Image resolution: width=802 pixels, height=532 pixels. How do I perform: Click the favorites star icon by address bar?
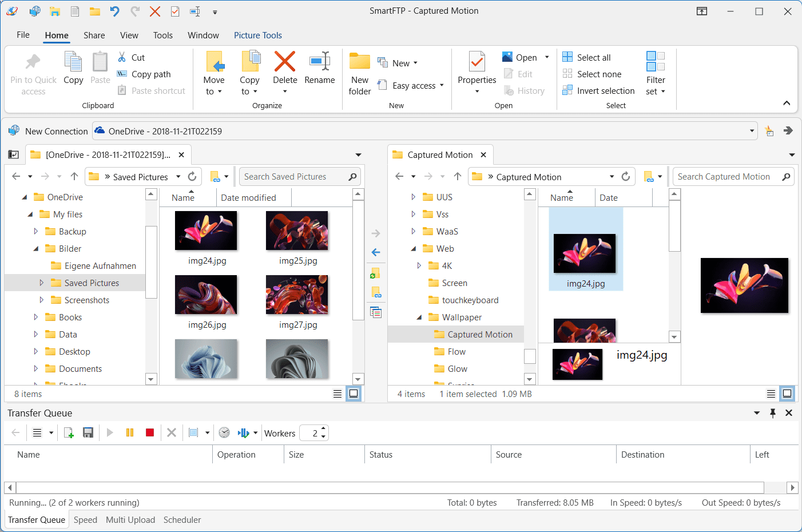coord(769,131)
